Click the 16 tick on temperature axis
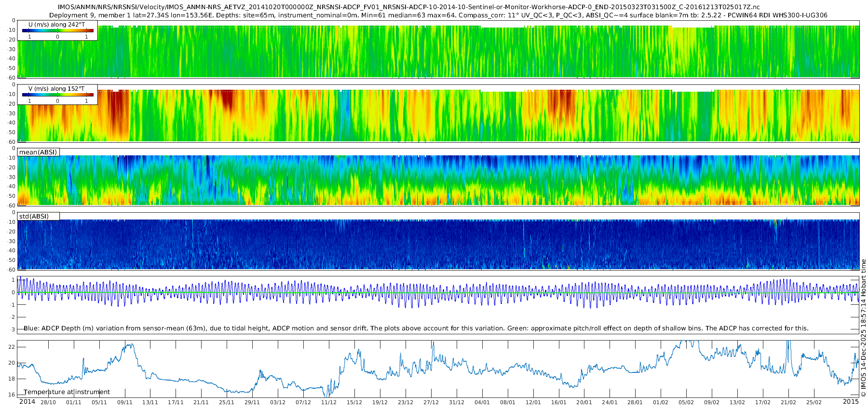The width and height of the screenshot is (868, 410). [12, 395]
